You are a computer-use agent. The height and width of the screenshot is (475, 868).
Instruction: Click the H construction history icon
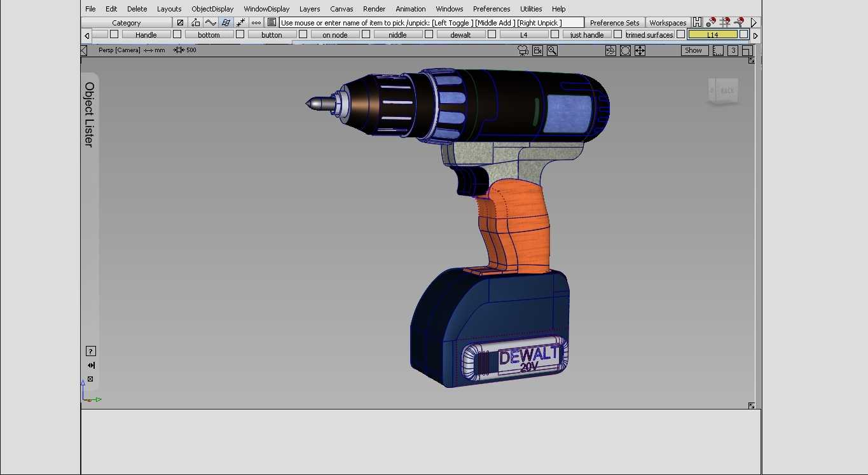pos(698,22)
